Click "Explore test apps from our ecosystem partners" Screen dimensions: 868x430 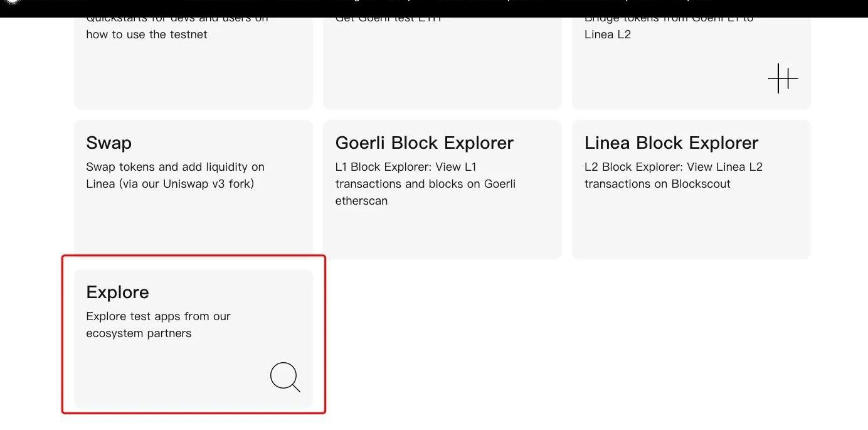(x=158, y=325)
